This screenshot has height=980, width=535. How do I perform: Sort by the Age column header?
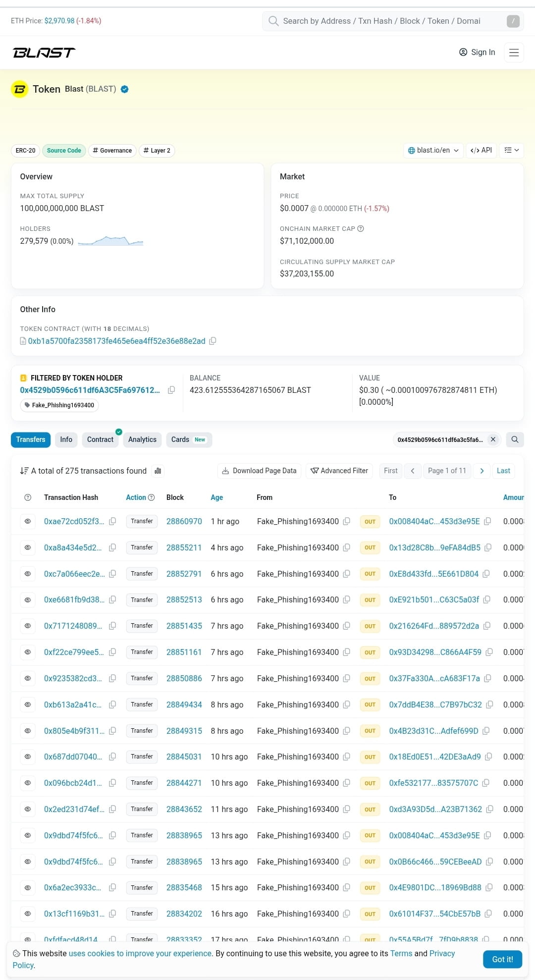click(216, 497)
